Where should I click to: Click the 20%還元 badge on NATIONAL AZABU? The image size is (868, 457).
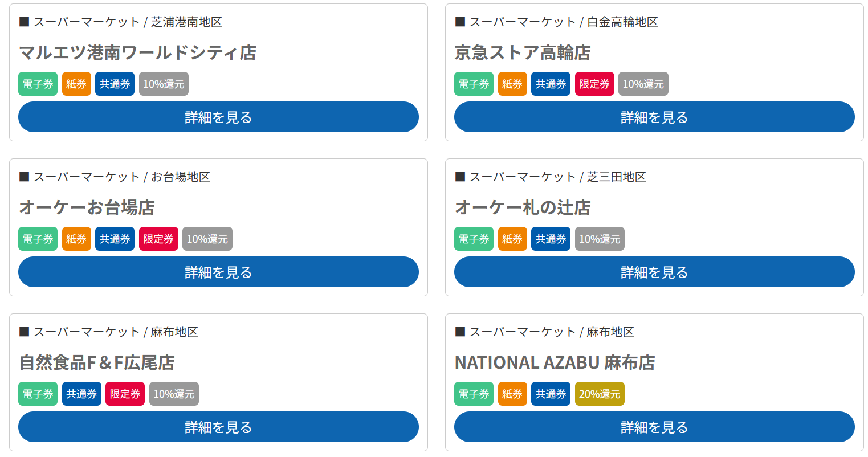(600, 394)
